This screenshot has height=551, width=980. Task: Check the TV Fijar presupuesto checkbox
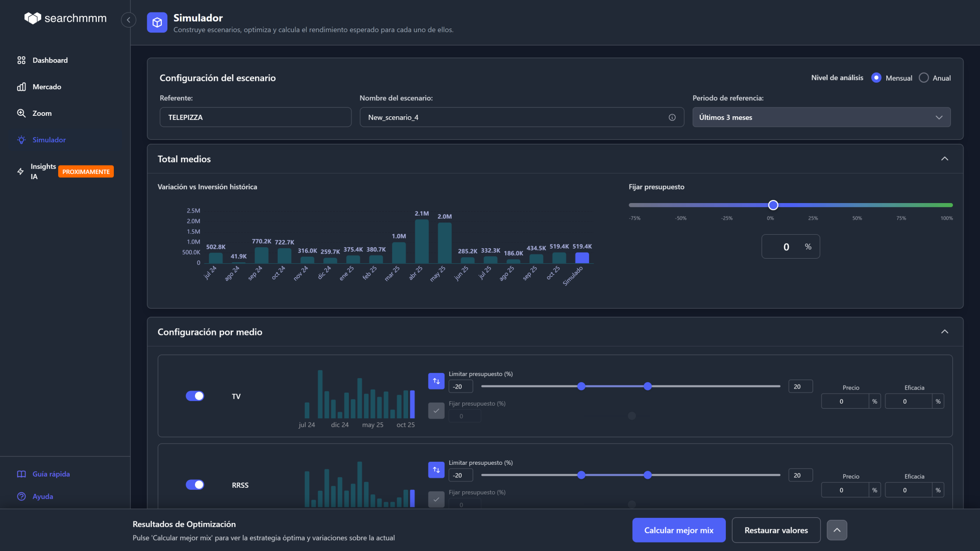click(436, 411)
